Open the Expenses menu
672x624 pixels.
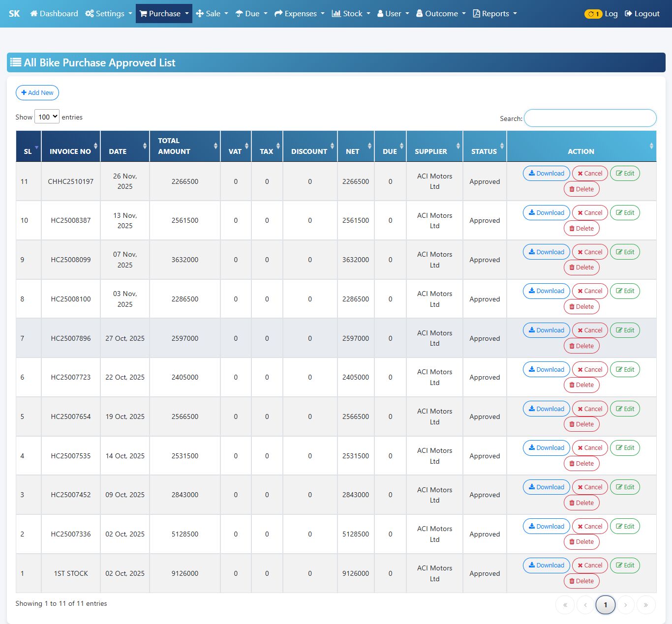[x=299, y=13]
